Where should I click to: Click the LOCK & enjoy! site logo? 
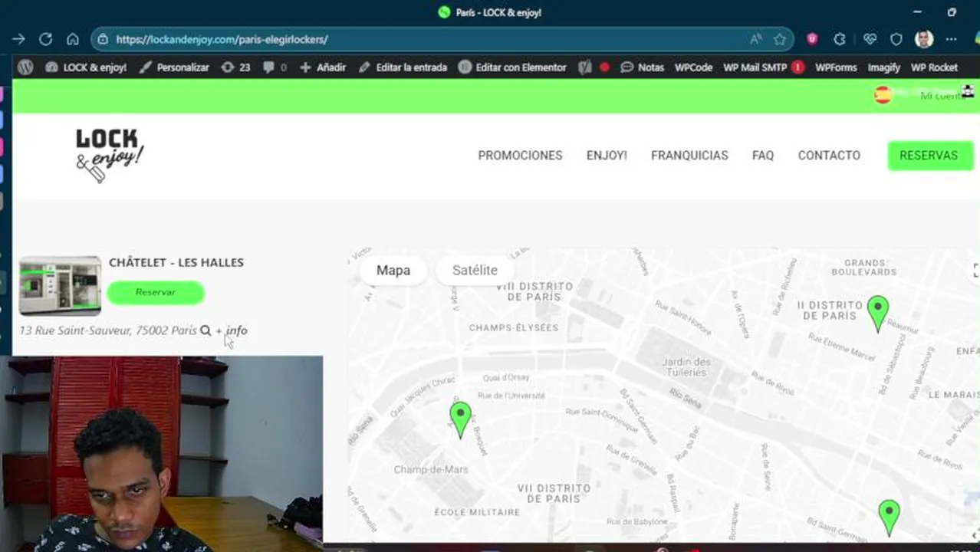[110, 156]
